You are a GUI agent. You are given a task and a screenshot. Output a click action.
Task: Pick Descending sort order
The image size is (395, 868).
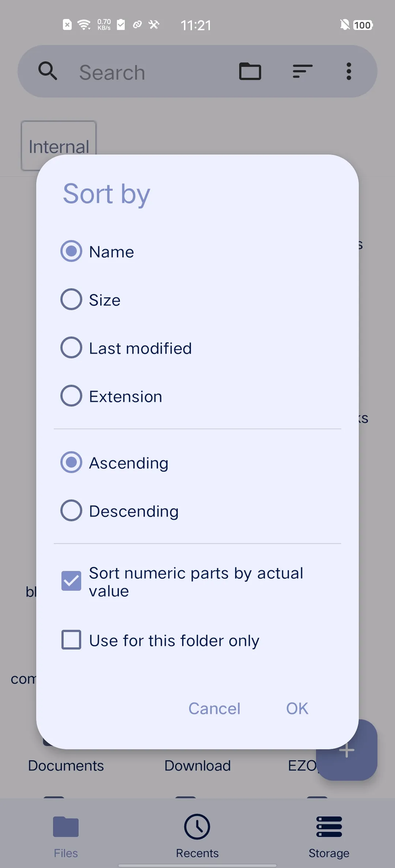point(71,511)
